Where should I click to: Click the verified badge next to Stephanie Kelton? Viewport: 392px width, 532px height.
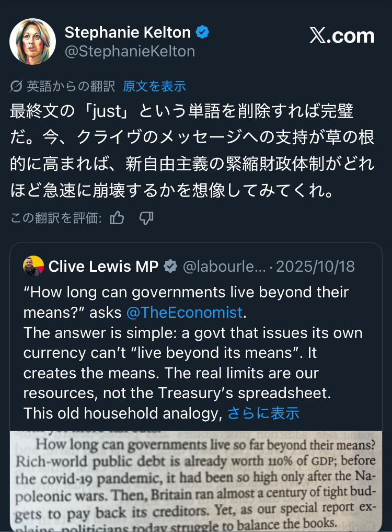coord(202,32)
